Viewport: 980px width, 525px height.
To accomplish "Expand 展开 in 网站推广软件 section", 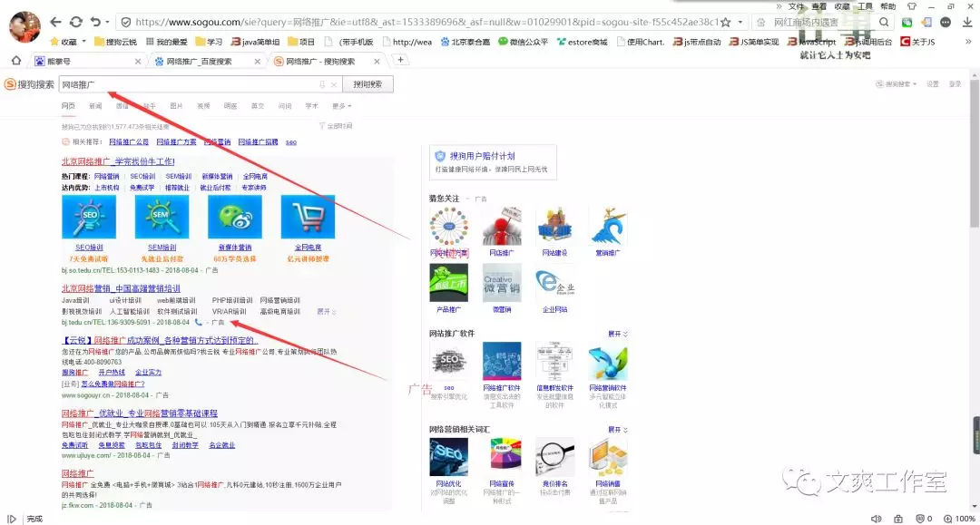I will pos(618,334).
